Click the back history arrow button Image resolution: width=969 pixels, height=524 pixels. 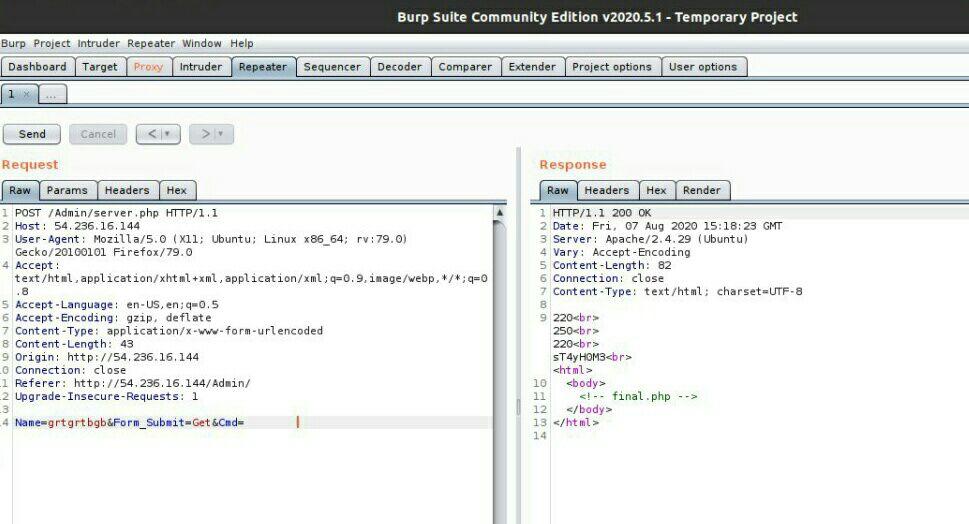(148, 134)
